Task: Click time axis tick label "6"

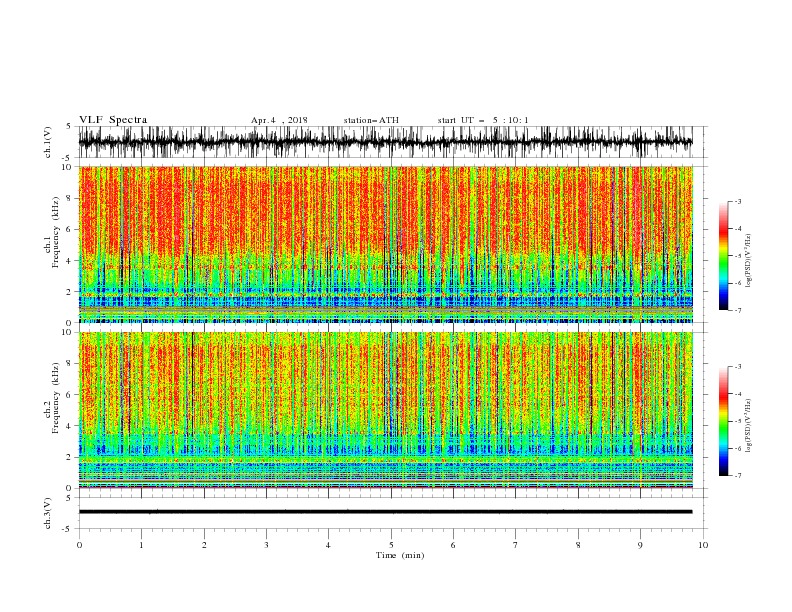Action: pyautogui.click(x=453, y=545)
